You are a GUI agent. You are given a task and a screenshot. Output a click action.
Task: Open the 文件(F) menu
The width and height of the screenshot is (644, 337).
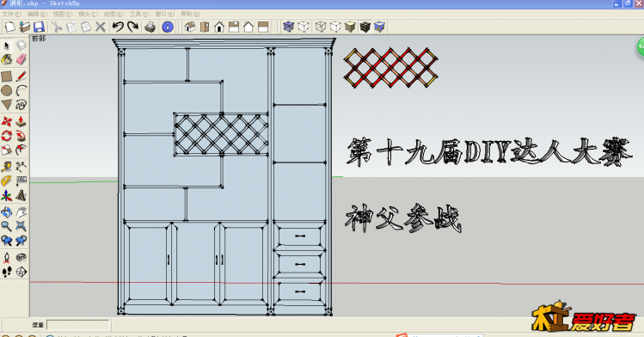point(11,14)
